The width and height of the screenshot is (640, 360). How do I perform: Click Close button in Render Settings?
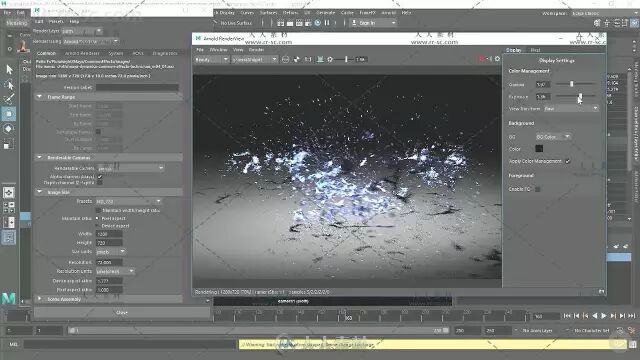point(122,313)
